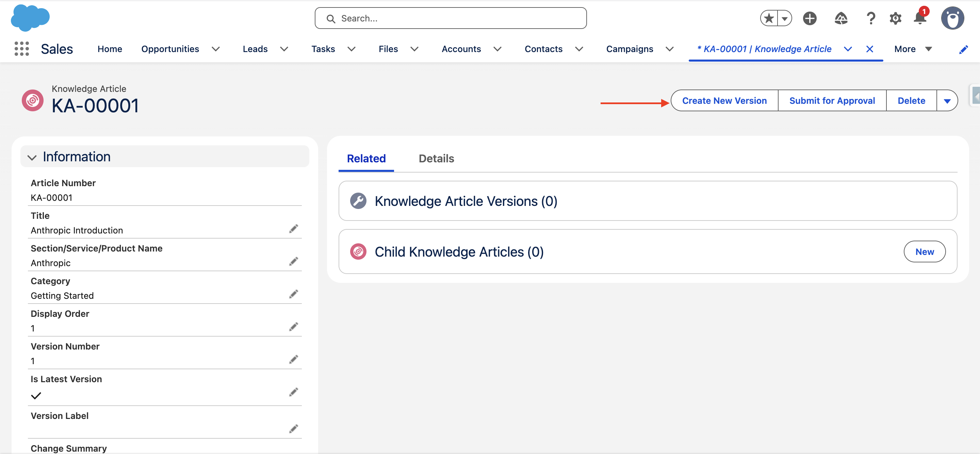980x454 pixels.
Task: Open more actions dropdown next to Delete
Action: coord(947,101)
